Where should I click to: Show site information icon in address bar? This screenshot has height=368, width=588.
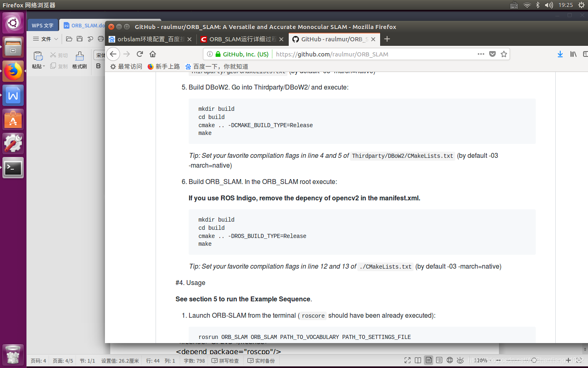(x=209, y=54)
